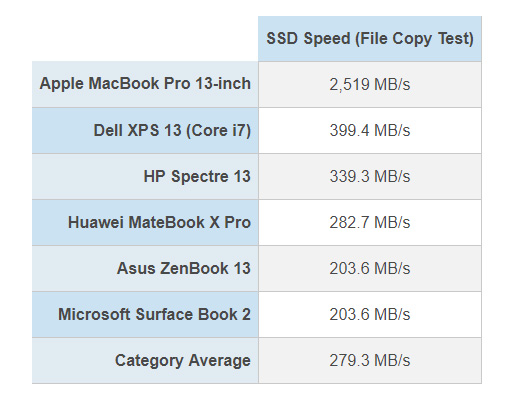Click the empty cell left of the header
This screenshot has width=531, height=393.
coord(145,39)
